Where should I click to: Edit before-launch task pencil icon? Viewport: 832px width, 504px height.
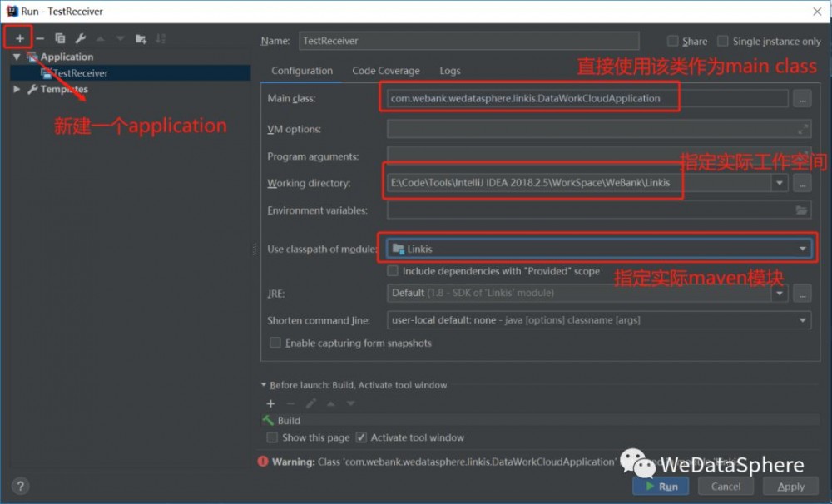tap(311, 403)
